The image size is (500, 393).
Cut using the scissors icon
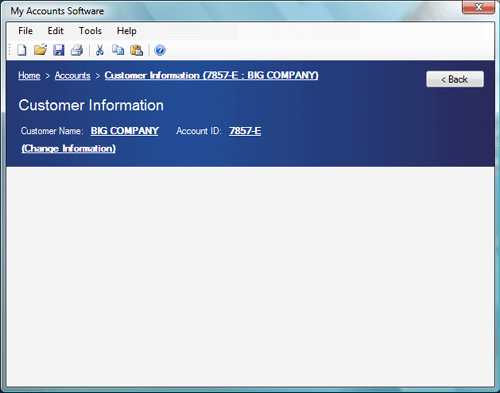(x=99, y=50)
